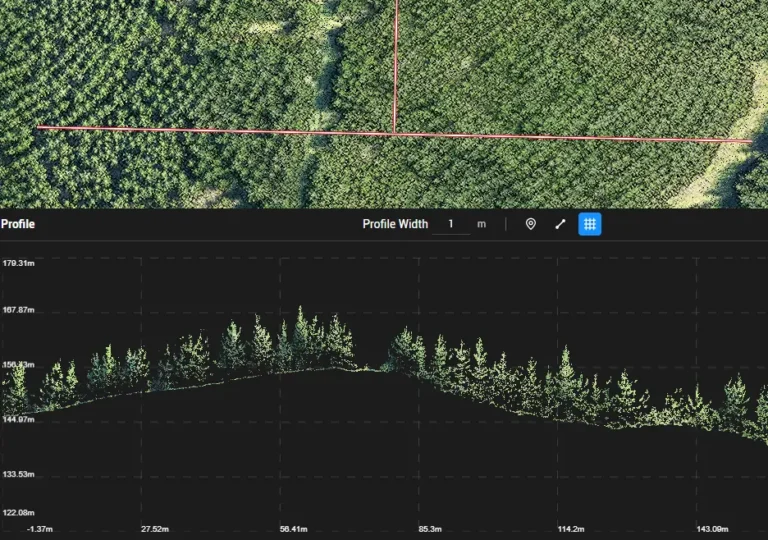This screenshot has width=768, height=540.
Task: Click the Profile Width label
Action: pyautogui.click(x=395, y=224)
